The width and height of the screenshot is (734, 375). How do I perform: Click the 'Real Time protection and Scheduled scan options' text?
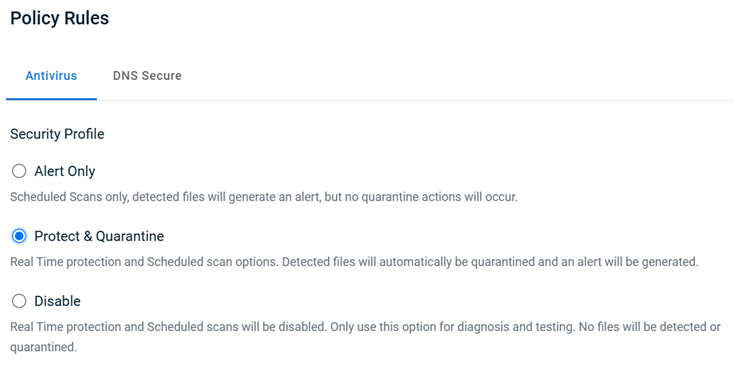146,262
